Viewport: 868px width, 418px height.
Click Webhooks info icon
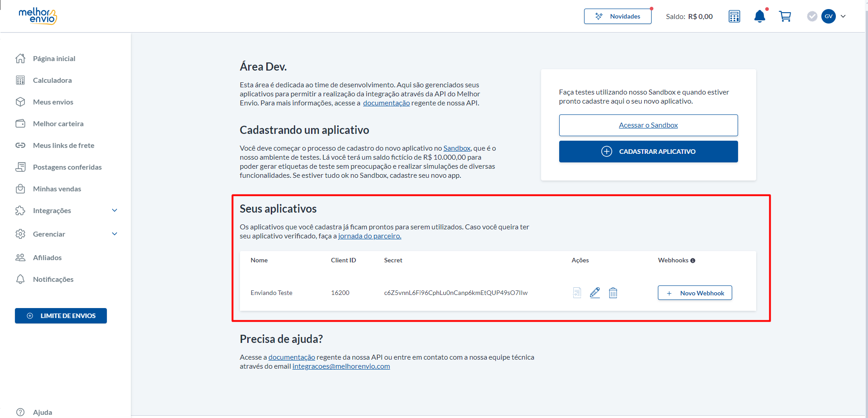692,261
